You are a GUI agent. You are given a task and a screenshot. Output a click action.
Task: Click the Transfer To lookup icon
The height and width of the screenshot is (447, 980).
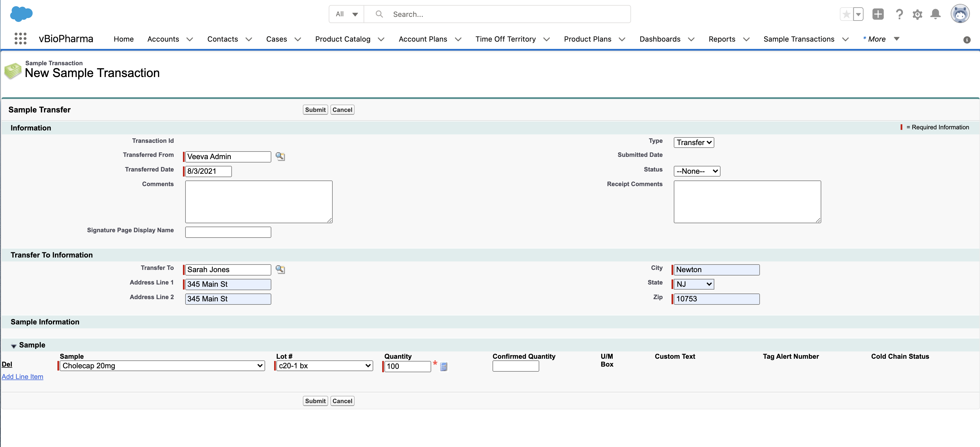280,270
